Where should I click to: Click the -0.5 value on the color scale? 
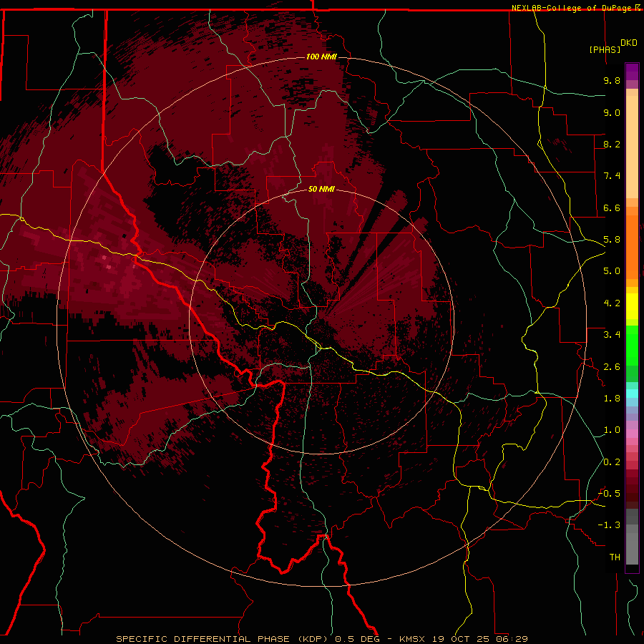tap(609, 494)
